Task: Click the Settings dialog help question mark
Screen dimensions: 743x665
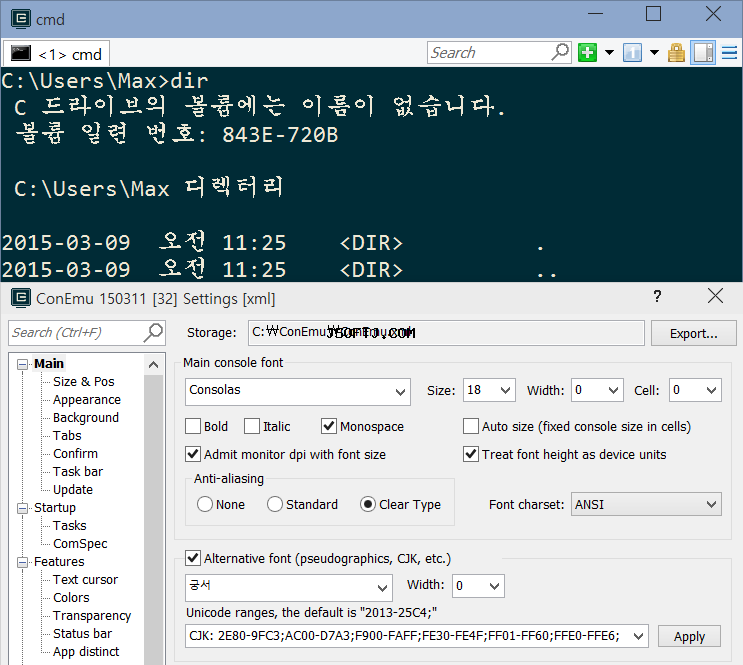Action: coord(657,297)
